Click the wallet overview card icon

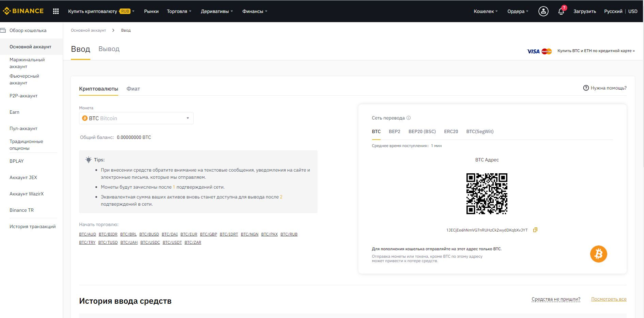(3, 30)
